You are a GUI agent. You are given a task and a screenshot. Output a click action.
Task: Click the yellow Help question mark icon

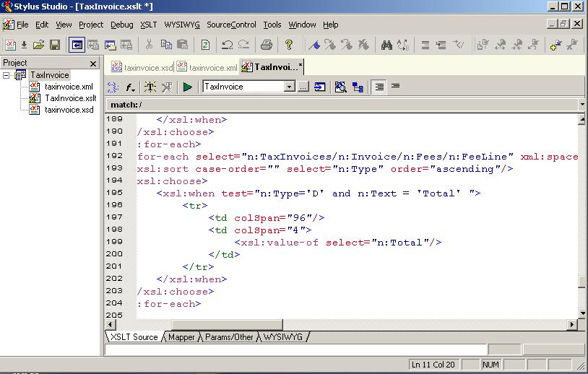(289, 45)
